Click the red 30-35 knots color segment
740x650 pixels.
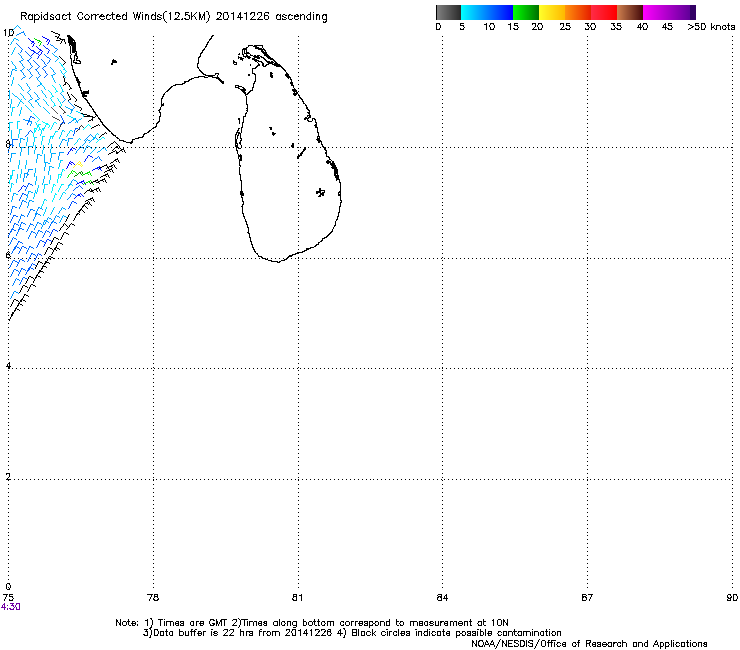pos(604,12)
